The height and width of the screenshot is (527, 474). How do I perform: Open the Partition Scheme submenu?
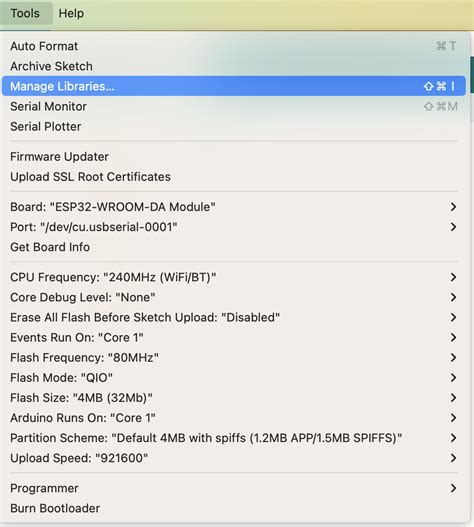coord(234,438)
